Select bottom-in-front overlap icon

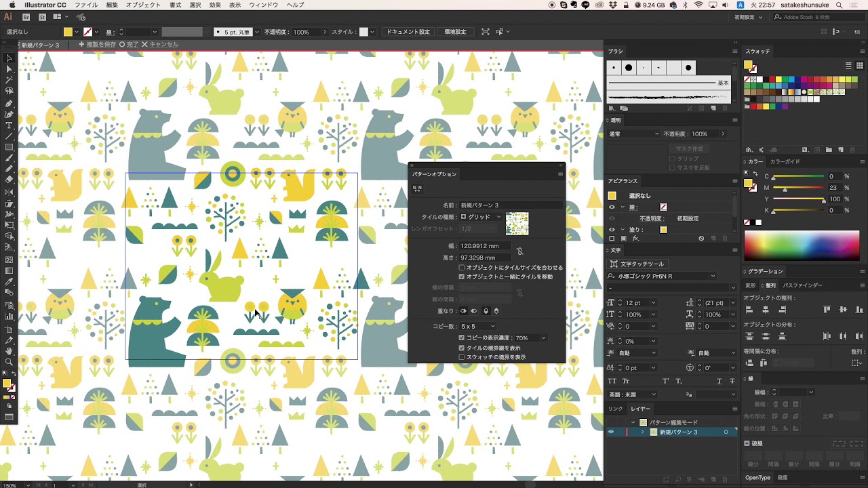click(496, 311)
